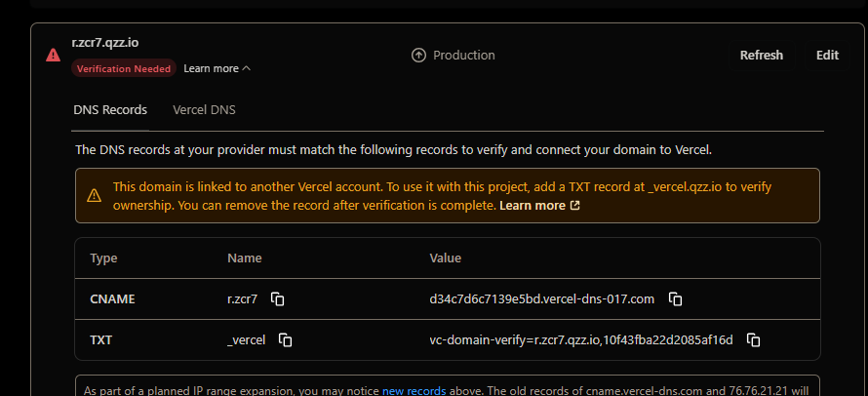
Task: Open the new records link
Action: point(414,390)
